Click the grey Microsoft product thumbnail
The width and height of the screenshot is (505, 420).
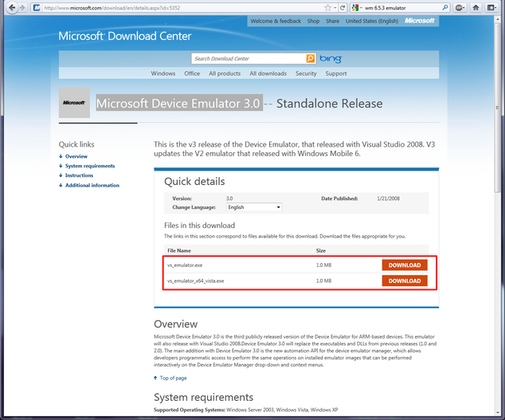(74, 103)
